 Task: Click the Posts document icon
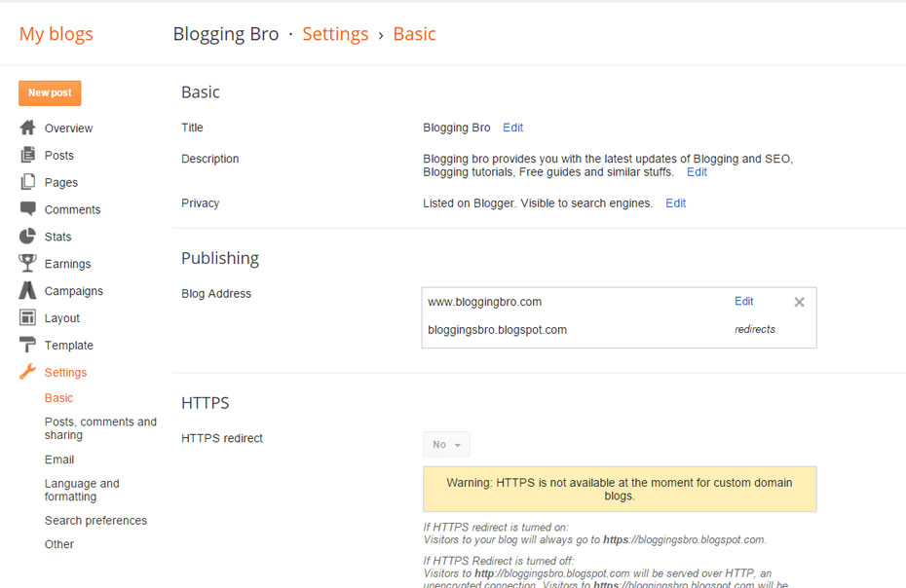click(27, 155)
